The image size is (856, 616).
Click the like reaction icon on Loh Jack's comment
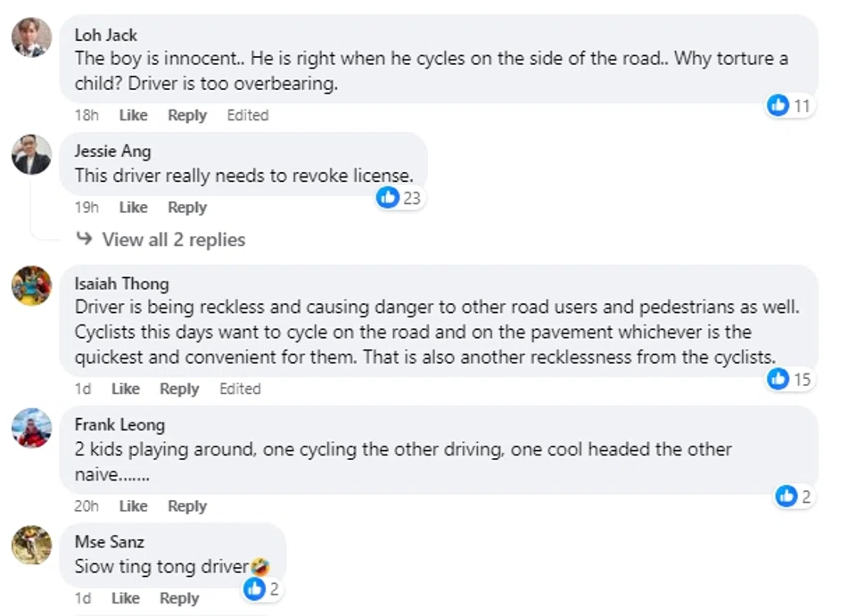click(778, 106)
